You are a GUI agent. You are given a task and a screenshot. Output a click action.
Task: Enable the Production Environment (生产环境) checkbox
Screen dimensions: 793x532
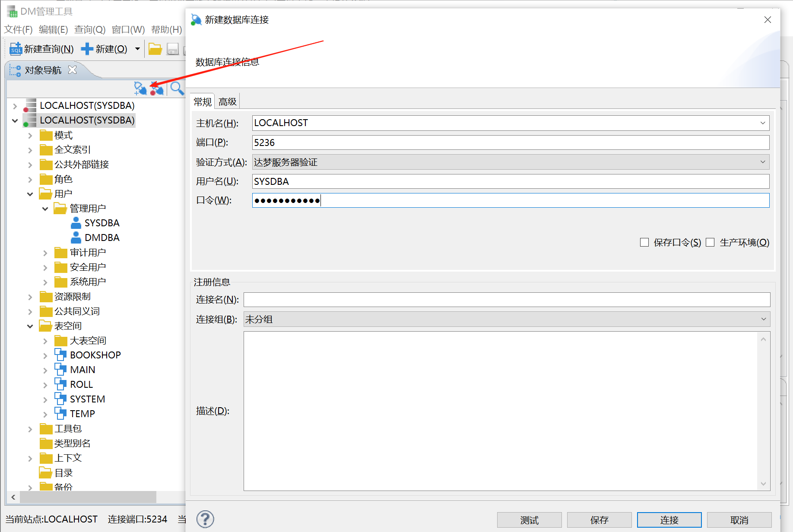[710, 242]
